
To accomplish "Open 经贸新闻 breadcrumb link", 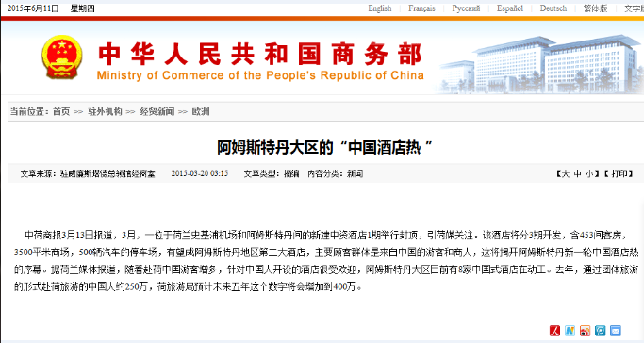I will tap(157, 111).
